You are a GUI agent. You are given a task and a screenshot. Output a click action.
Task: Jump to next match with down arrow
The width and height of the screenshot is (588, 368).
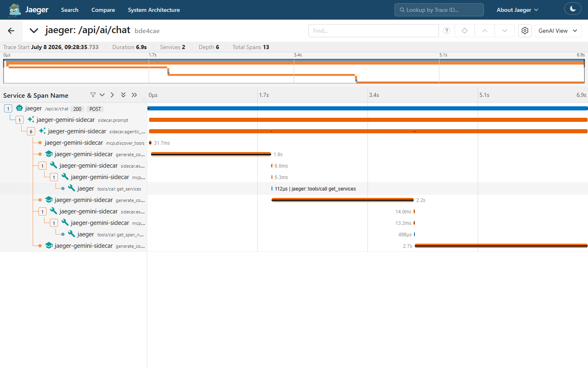(x=505, y=31)
